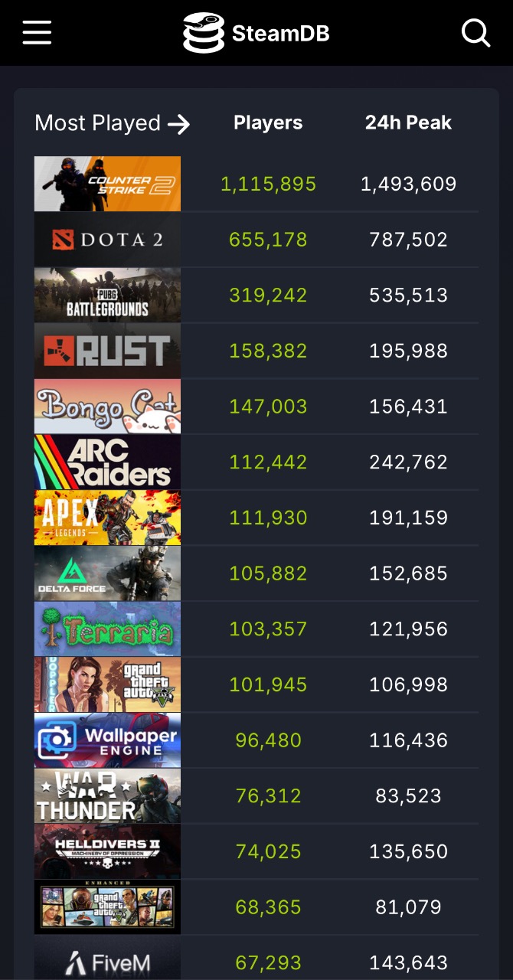Viewport: 513px width, 980px height.
Task: Open the Apex Legends banner
Action: pos(107,518)
